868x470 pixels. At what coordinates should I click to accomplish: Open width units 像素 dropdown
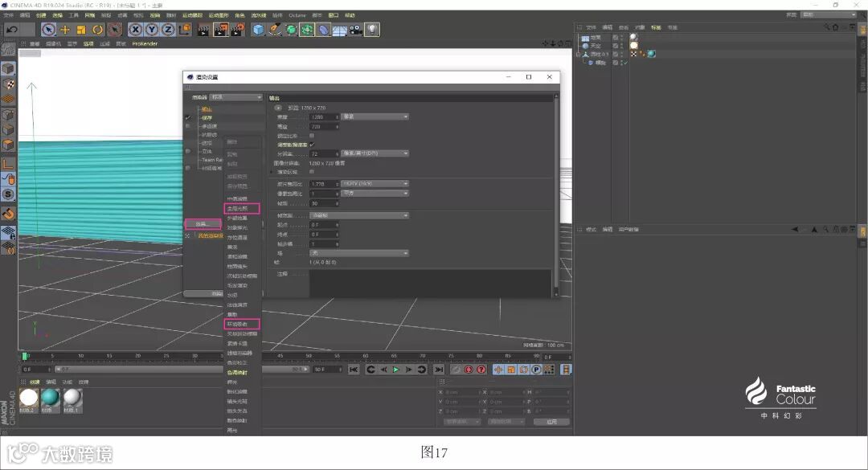click(x=375, y=116)
